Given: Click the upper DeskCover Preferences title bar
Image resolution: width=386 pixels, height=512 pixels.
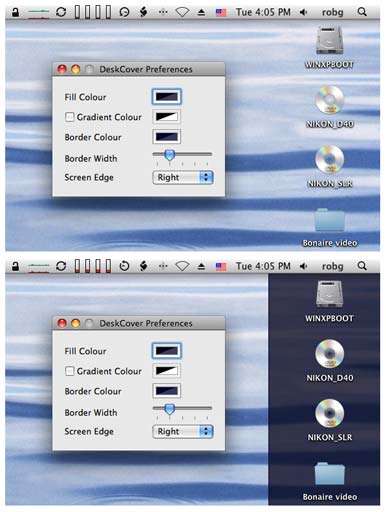Looking at the screenshot, I should click(x=139, y=69).
